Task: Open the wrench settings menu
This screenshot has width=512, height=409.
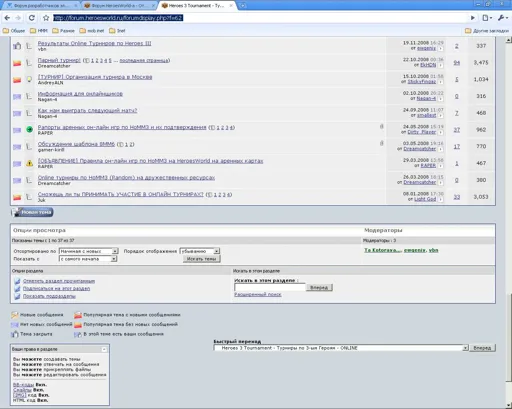Action: click(502, 18)
